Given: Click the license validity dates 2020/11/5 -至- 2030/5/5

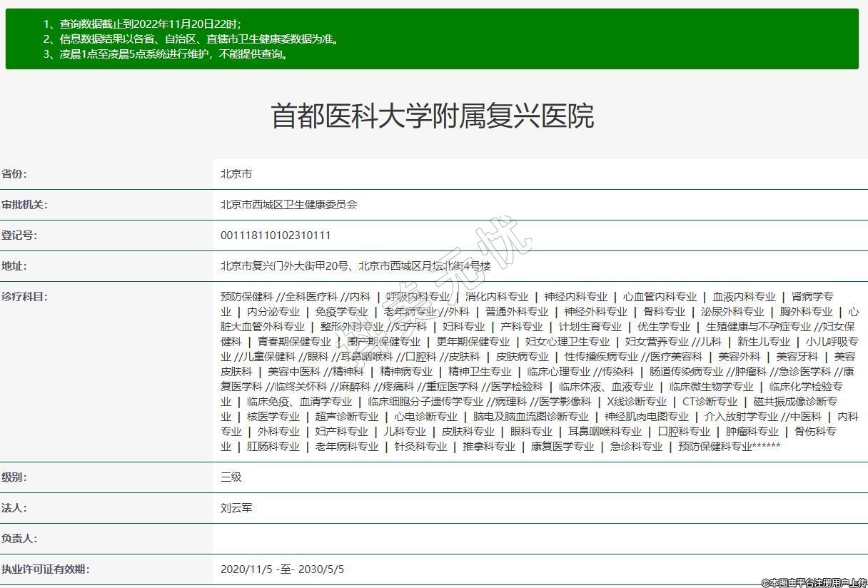Looking at the screenshot, I should click(x=282, y=569).
